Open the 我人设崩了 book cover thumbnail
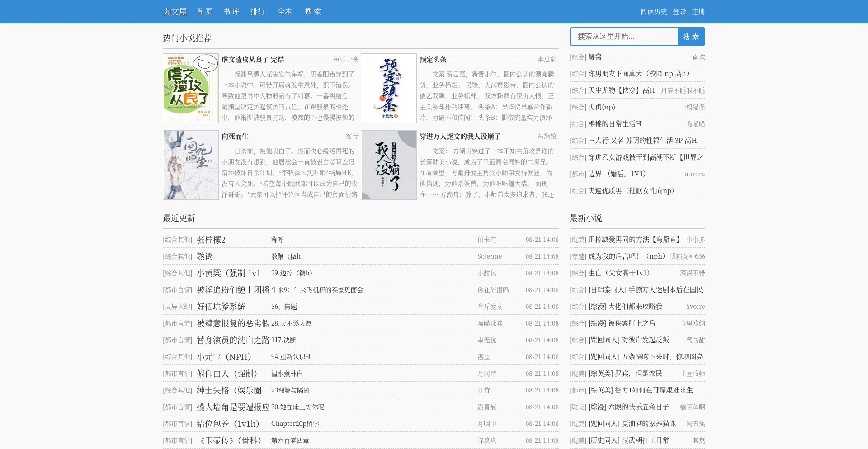This screenshot has width=868, height=449. [389, 165]
